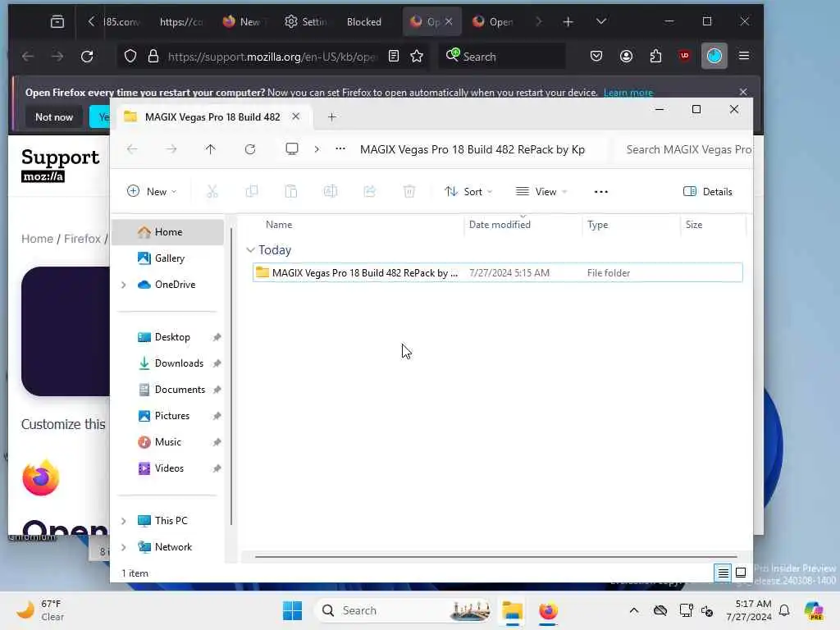The image size is (840, 630).
Task: Click the padlock site information icon
Action: click(x=153, y=57)
